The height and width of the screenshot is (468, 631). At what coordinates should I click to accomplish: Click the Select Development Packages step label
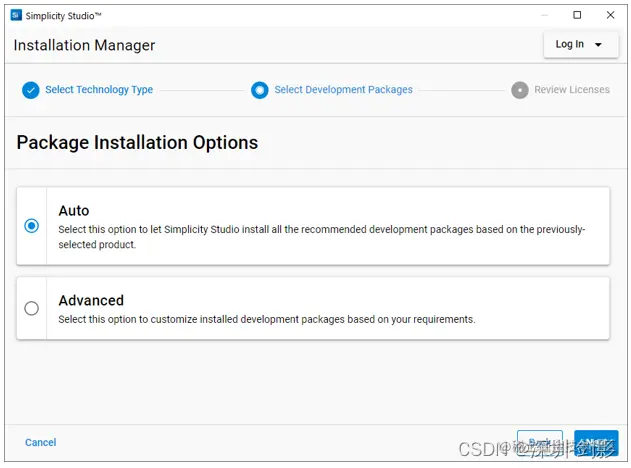click(343, 90)
